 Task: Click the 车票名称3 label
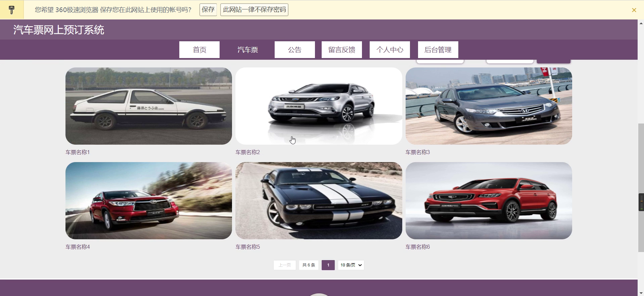[418, 152]
